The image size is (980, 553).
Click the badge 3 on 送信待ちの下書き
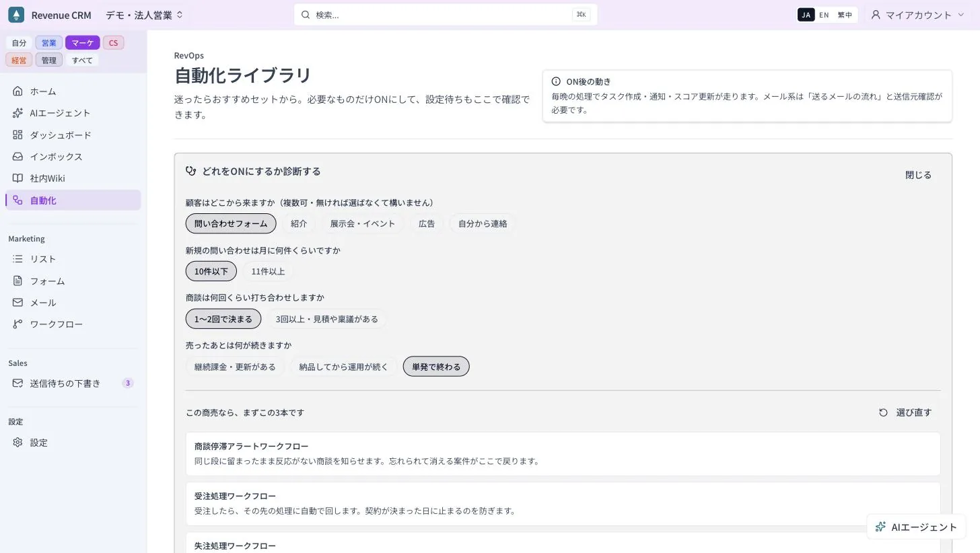pos(128,383)
